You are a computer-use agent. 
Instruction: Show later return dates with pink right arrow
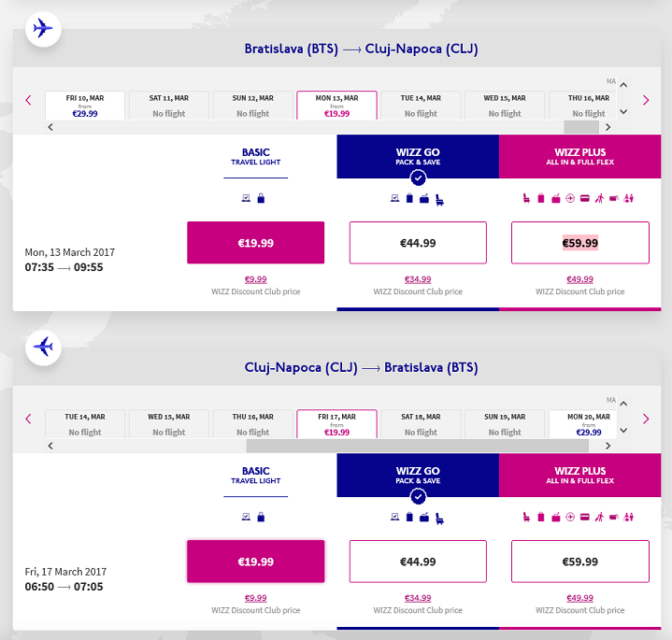(646, 419)
